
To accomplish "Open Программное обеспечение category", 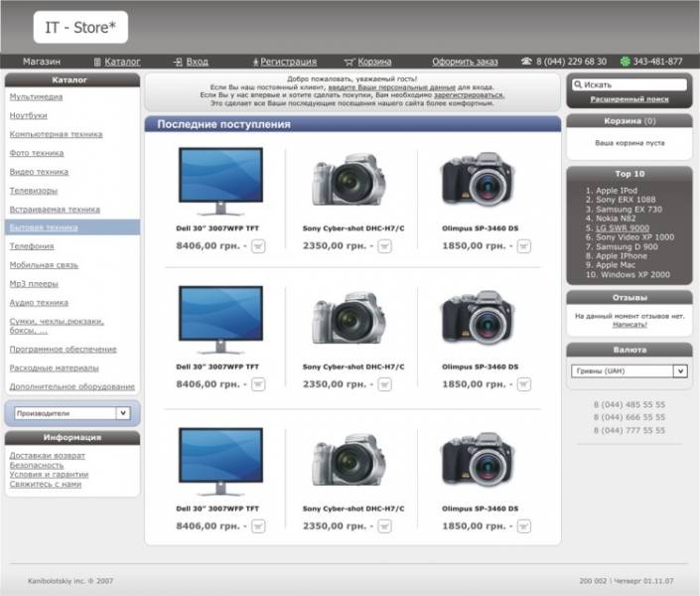I will (63, 350).
